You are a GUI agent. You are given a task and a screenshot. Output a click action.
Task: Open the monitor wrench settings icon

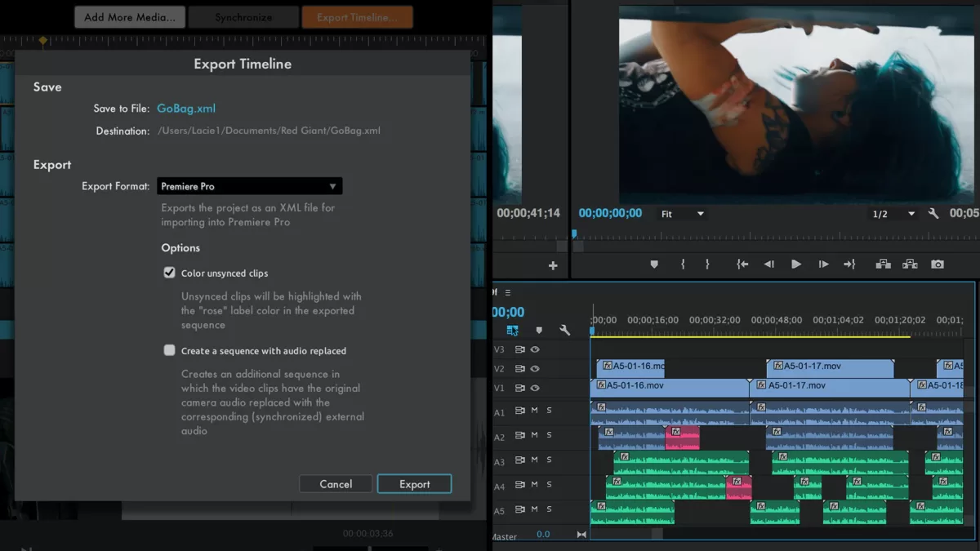click(x=933, y=214)
